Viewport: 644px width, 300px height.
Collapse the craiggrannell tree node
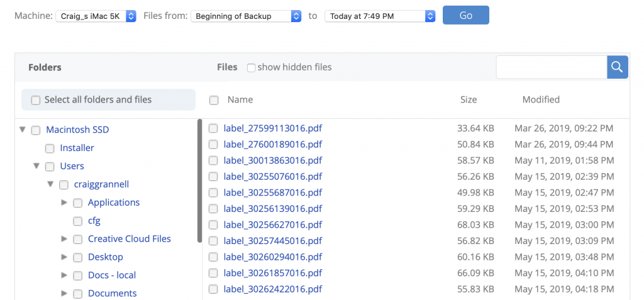coord(50,184)
